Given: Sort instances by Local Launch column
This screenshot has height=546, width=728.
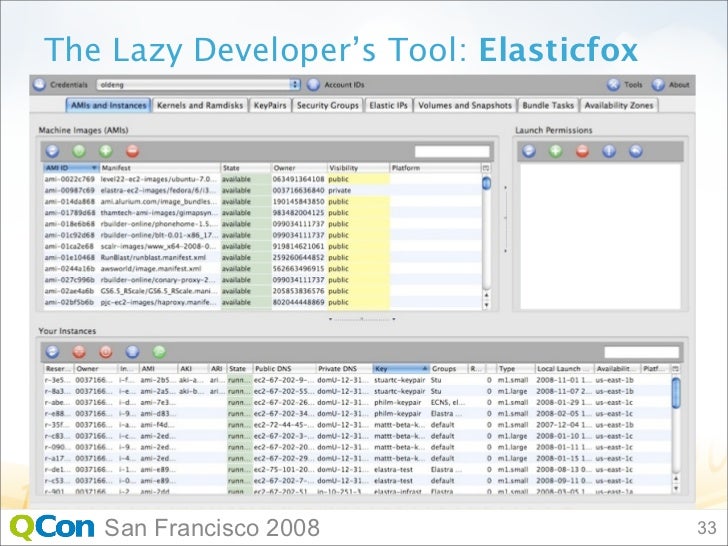Looking at the screenshot, I should (565, 369).
